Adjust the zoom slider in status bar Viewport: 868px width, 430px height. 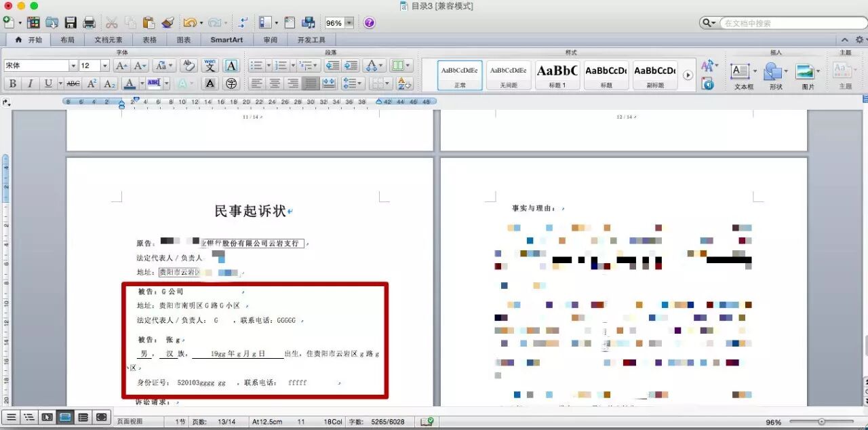coord(821,422)
